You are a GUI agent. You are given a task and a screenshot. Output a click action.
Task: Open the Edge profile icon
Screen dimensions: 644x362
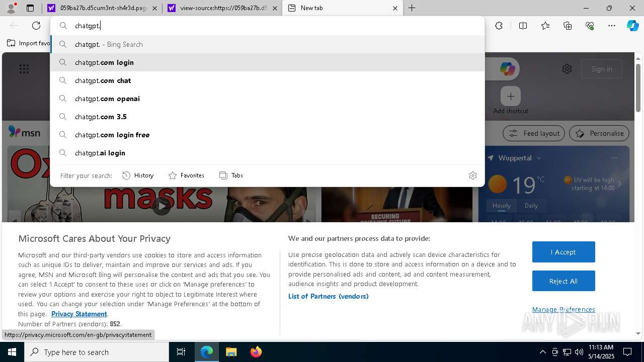11,8
